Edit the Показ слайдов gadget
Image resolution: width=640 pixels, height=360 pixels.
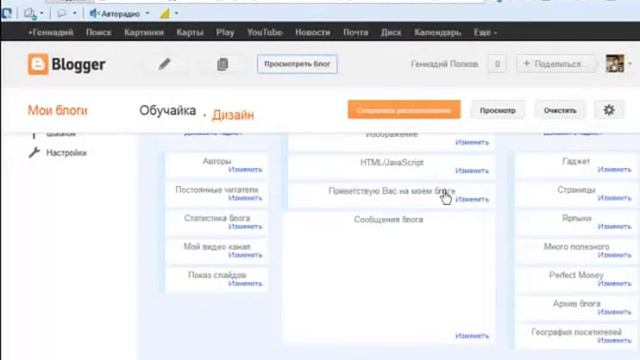click(x=245, y=284)
